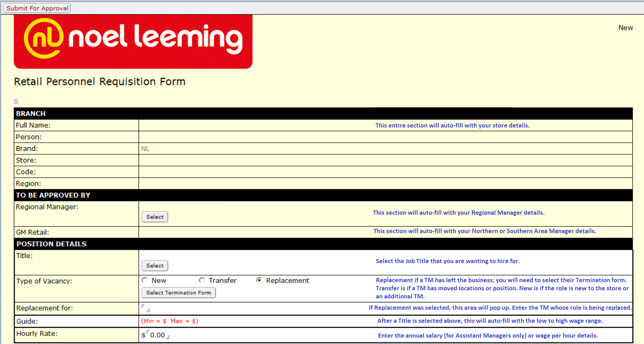Click the New status text at top right
This screenshot has height=344, width=644.
click(626, 28)
